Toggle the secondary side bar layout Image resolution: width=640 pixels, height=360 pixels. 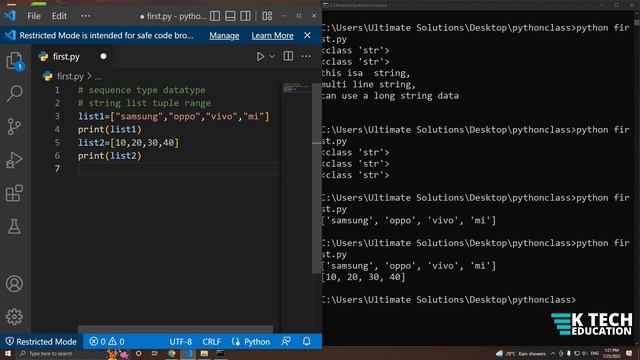(x=245, y=16)
